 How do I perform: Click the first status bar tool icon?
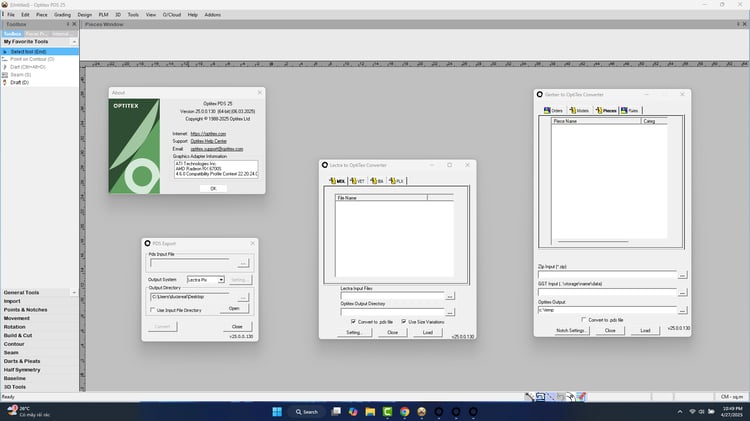point(529,397)
